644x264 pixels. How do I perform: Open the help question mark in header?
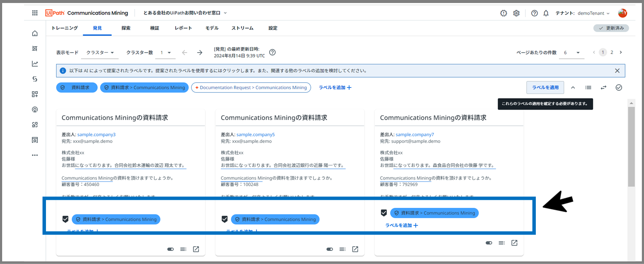(535, 13)
